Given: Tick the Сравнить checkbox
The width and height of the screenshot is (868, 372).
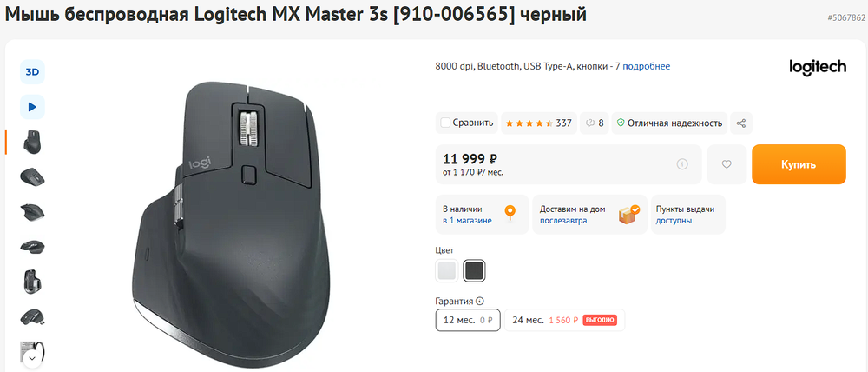Looking at the screenshot, I should 445,123.
